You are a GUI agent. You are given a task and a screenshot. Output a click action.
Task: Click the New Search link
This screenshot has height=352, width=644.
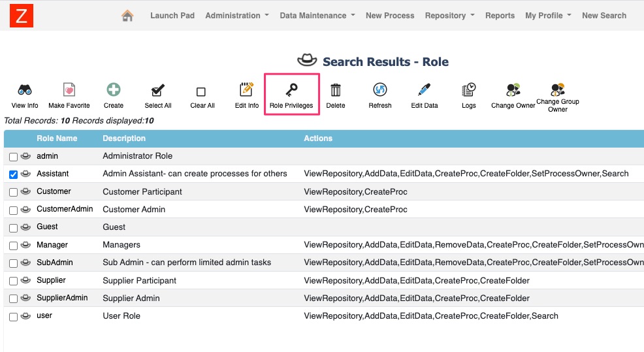tap(604, 16)
